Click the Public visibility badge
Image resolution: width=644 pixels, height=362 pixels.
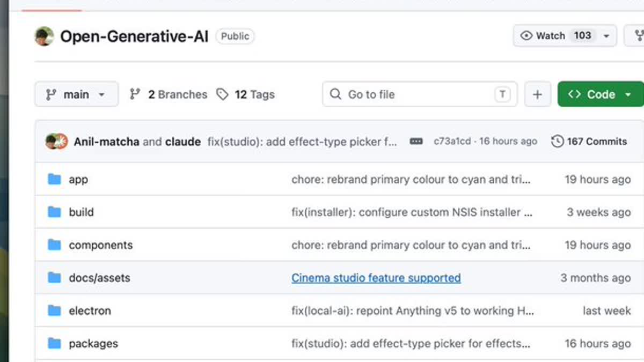click(235, 36)
